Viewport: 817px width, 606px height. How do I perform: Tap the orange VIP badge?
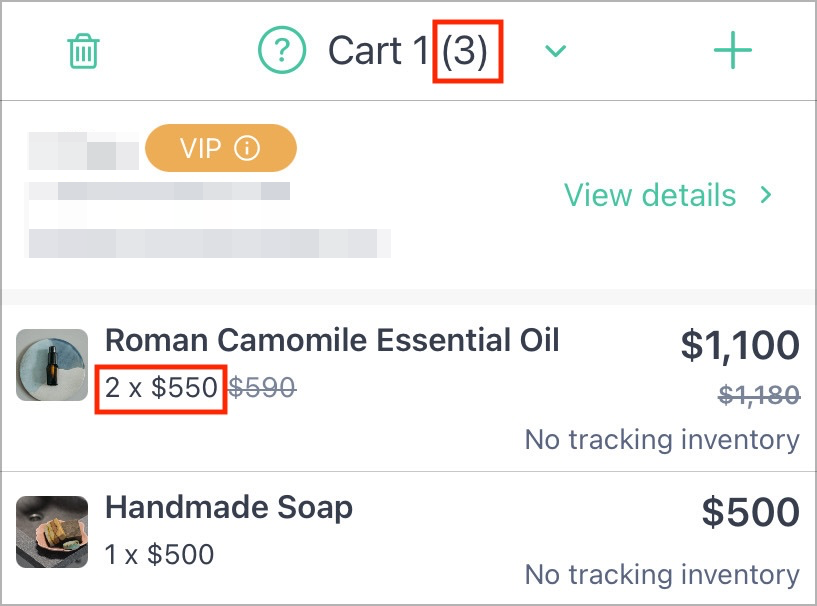coord(221,148)
